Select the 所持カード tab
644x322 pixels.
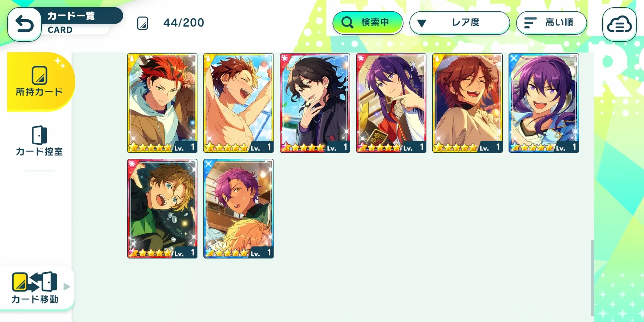tap(39, 81)
